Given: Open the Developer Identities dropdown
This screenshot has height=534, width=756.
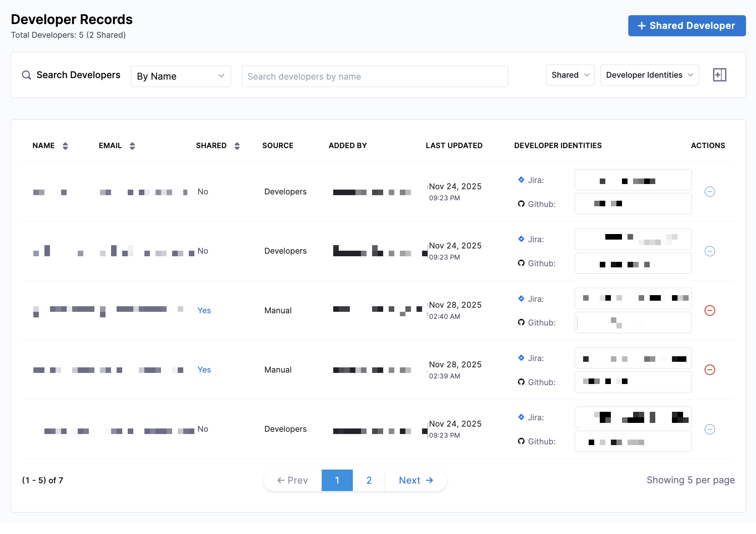Looking at the screenshot, I should pyautogui.click(x=649, y=75).
